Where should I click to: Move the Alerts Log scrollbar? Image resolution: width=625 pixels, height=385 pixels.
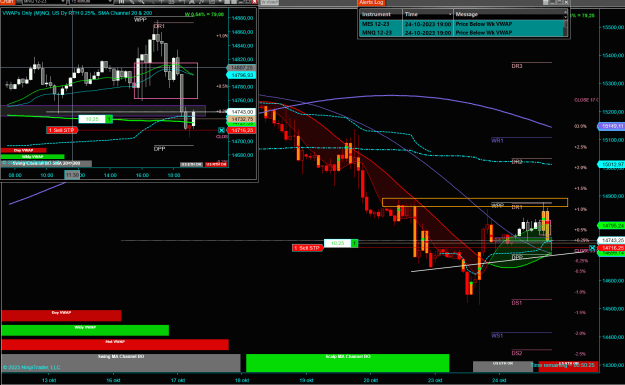point(565,24)
